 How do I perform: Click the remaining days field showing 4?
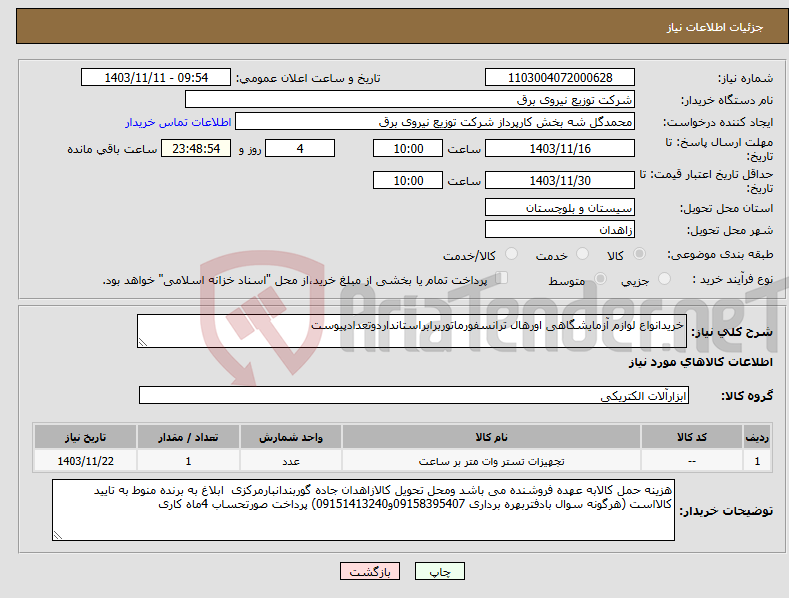click(x=300, y=148)
